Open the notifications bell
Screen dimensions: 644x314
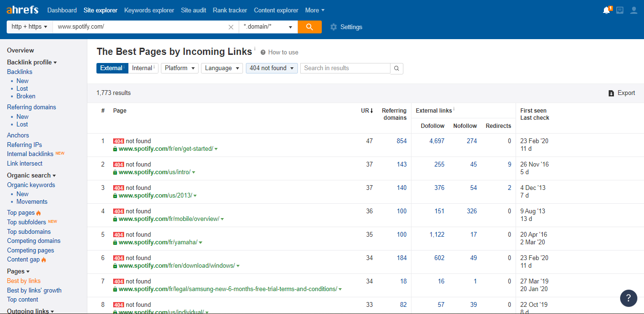point(606,10)
